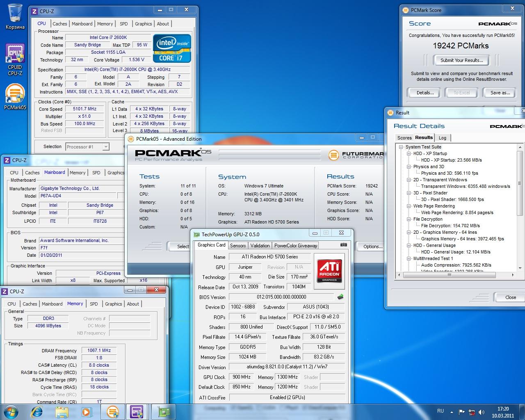Collapse the HDD - General Usage node
The width and height of the screenshot is (525, 420).
[409, 245]
